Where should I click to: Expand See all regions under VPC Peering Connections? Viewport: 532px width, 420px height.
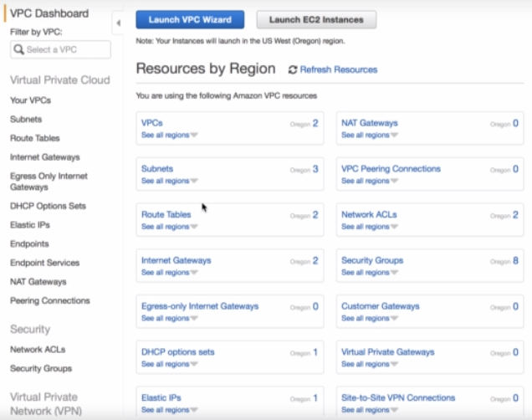(370, 181)
